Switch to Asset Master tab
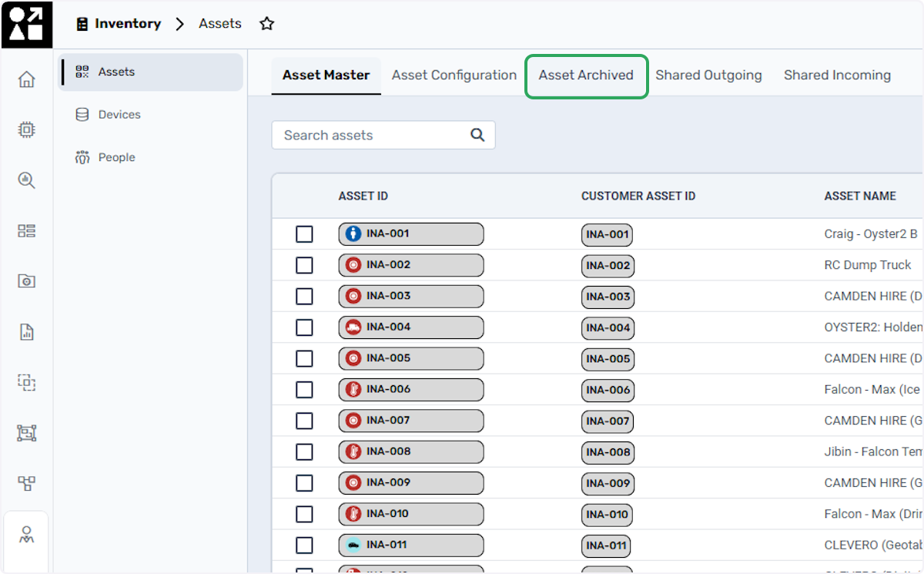Image resolution: width=924 pixels, height=574 pixels. 326,75
